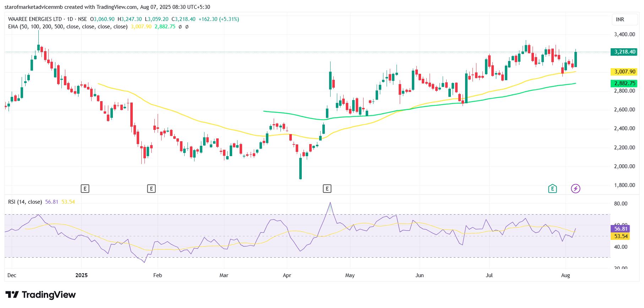This screenshot has height=308, width=644.
Task: Click the 80.00 RSI axis label
Action: (x=621, y=204)
